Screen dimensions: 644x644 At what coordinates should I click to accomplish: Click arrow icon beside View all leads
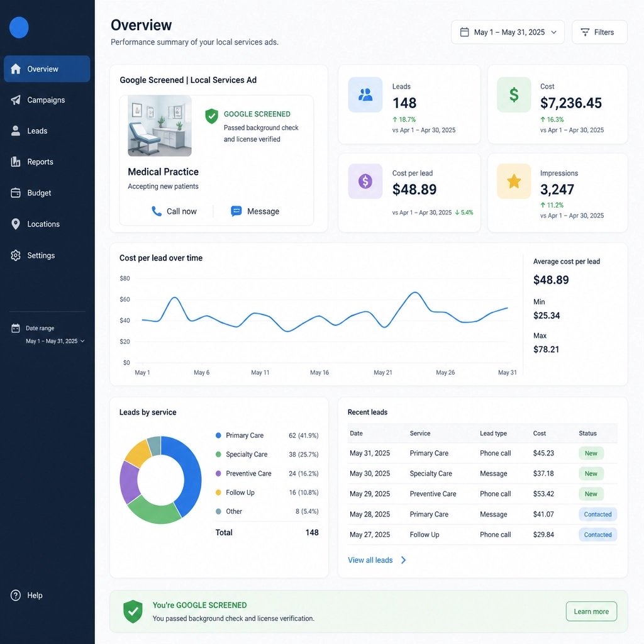(403, 560)
